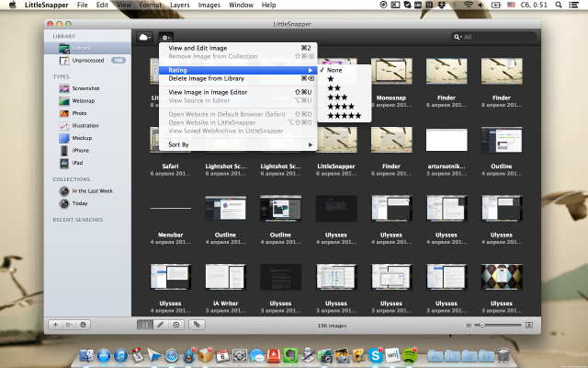Adjust the thumbnail size slider
This screenshot has height=368, width=588.
point(481,325)
